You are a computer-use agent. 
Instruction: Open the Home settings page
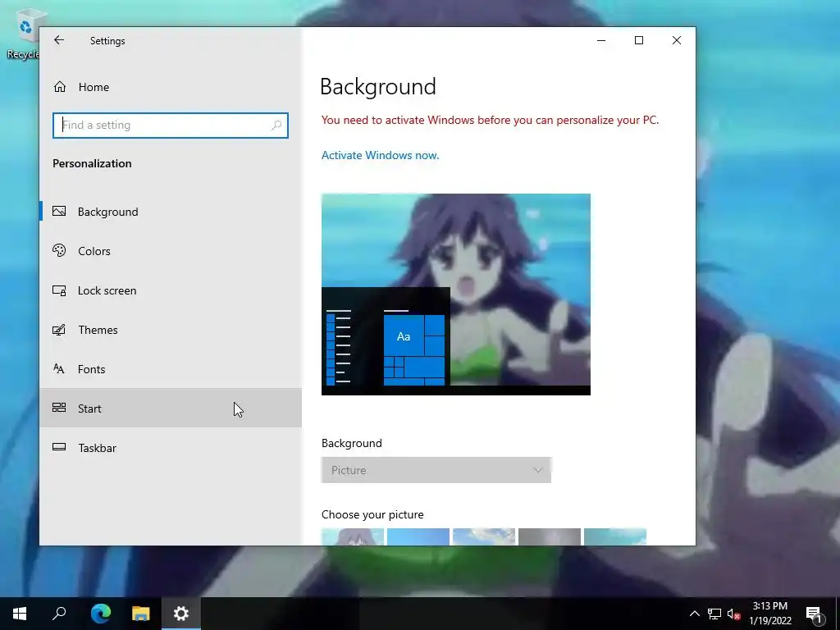click(x=171, y=87)
